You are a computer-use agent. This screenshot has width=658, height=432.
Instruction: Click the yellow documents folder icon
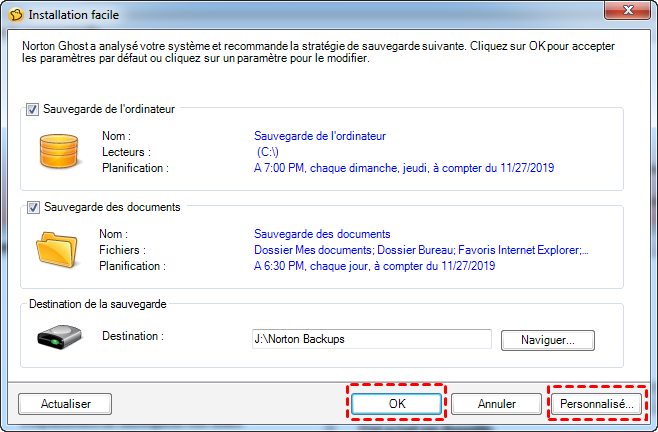pyautogui.click(x=57, y=249)
